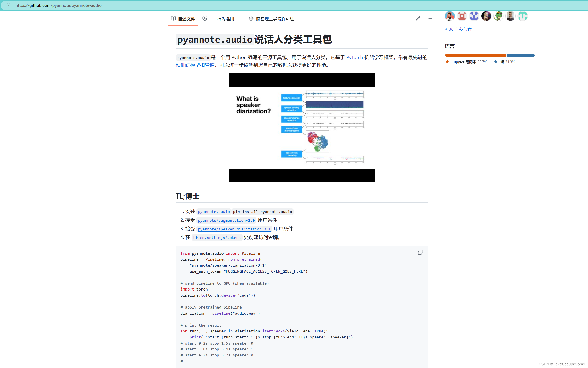The height and width of the screenshot is (368, 588).
Task: Open the 麻省理工学院许可证 license tab
Action: (x=271, y=19)
